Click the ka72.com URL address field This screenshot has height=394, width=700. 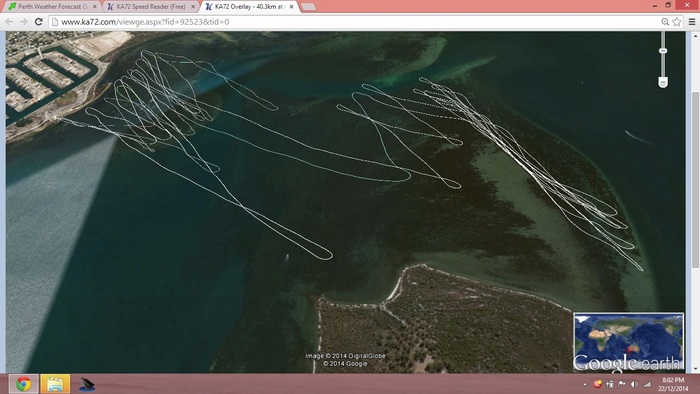click(x=355, y=21)
